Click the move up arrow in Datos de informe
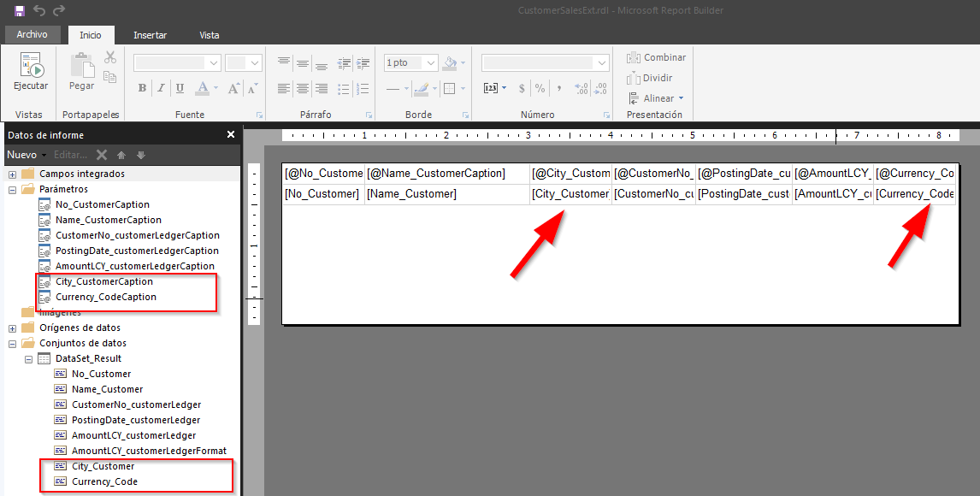Image resolution: width=980 pixels, height=496 pixels. [x=121, y=155]
